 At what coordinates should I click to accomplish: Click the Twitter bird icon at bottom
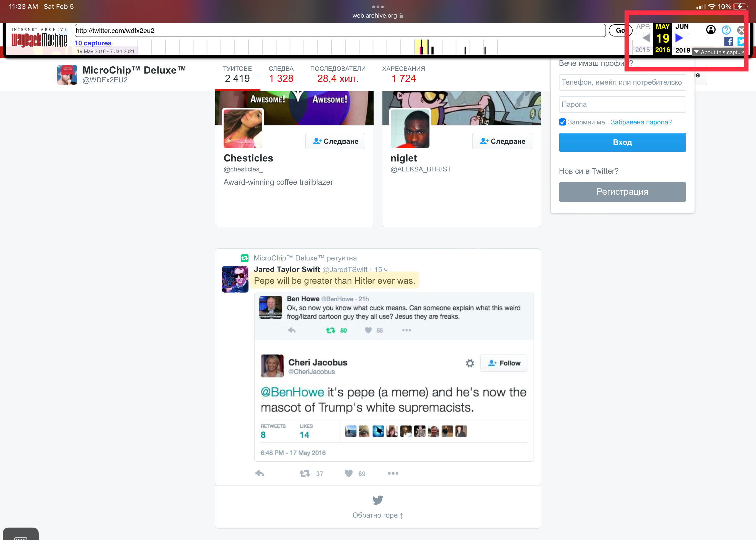click(x=378, y=500)
